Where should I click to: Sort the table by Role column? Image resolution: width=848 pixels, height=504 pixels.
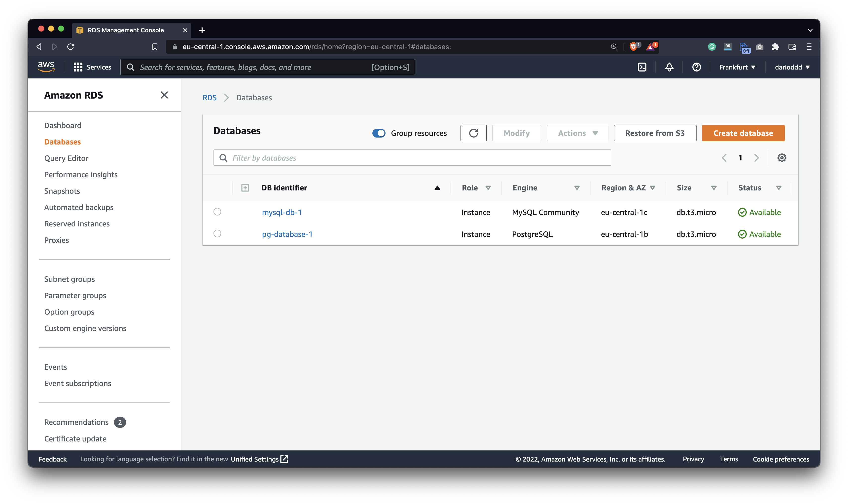pyautogui.click(x=488, y=188)
